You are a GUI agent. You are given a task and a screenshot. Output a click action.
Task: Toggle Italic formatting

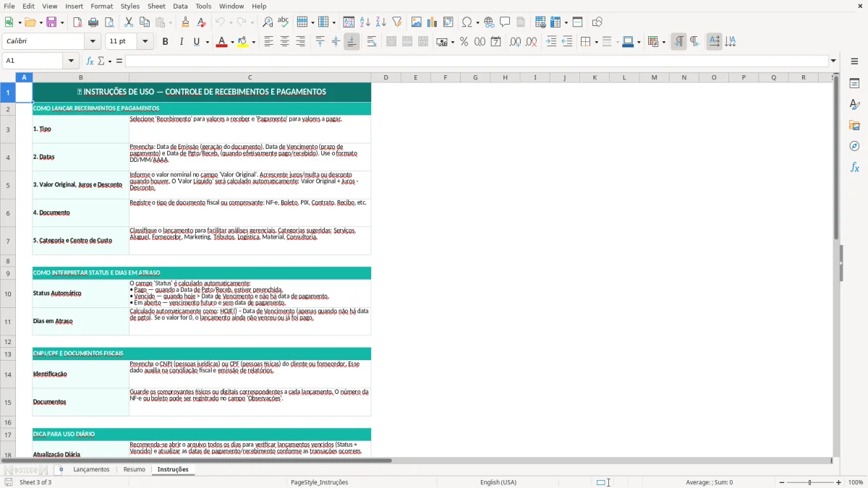[181, 42]
